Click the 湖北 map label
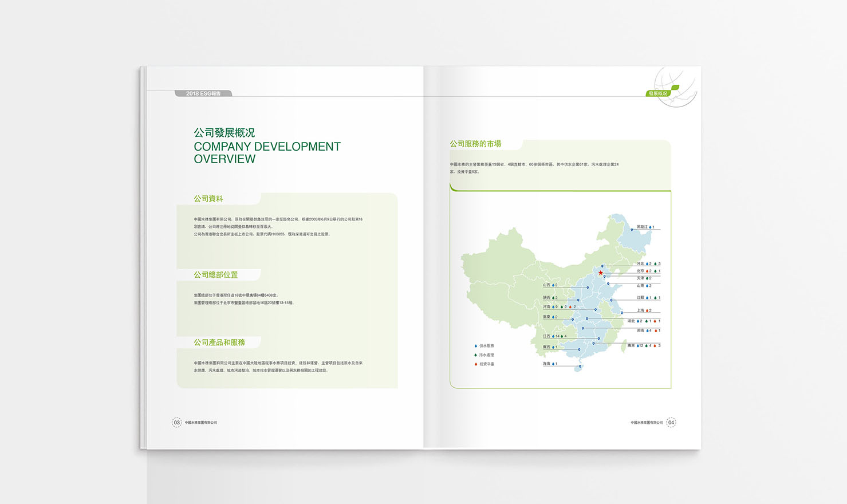The image size is (847, 504). coord(631,321)
